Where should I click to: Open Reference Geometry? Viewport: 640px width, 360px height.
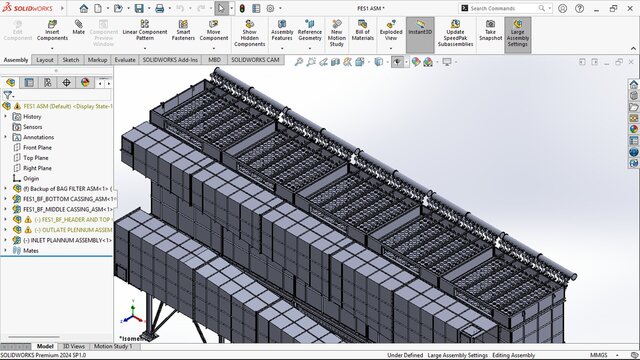tap(309, 31)
